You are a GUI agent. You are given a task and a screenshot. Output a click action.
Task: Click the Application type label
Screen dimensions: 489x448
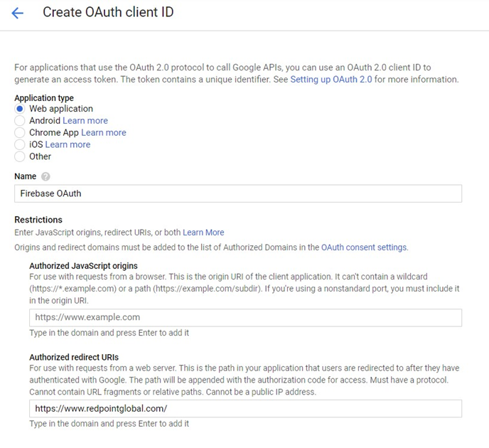coord(44,98)
